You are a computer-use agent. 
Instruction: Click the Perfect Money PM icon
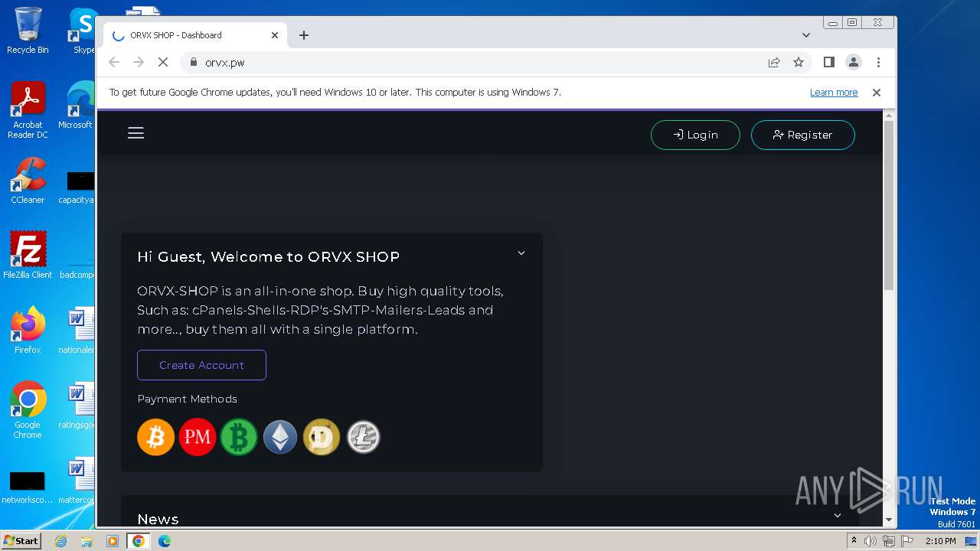198,437
